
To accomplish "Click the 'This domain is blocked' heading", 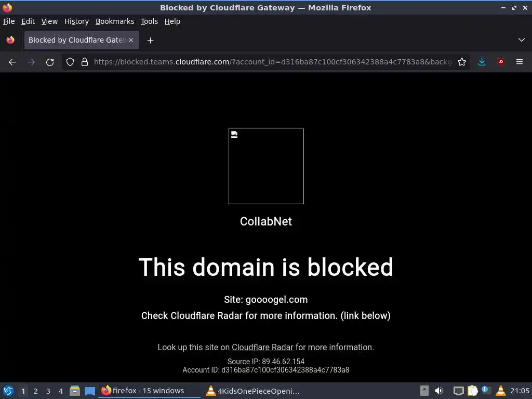I will (266, 267).
